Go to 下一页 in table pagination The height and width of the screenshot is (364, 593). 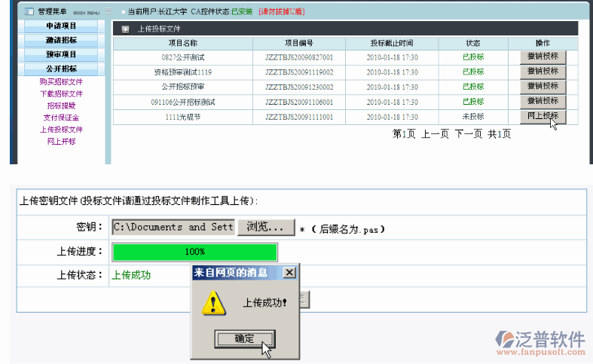[468, 133]
